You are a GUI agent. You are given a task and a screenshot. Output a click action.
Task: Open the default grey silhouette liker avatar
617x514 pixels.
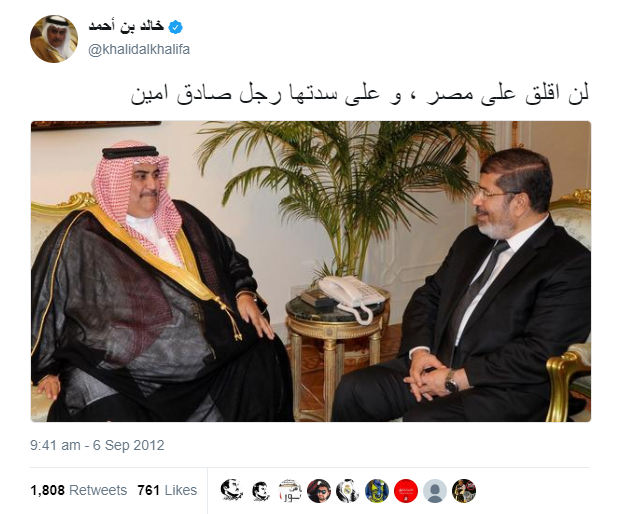pyautogui.click(x=435, y=491)
